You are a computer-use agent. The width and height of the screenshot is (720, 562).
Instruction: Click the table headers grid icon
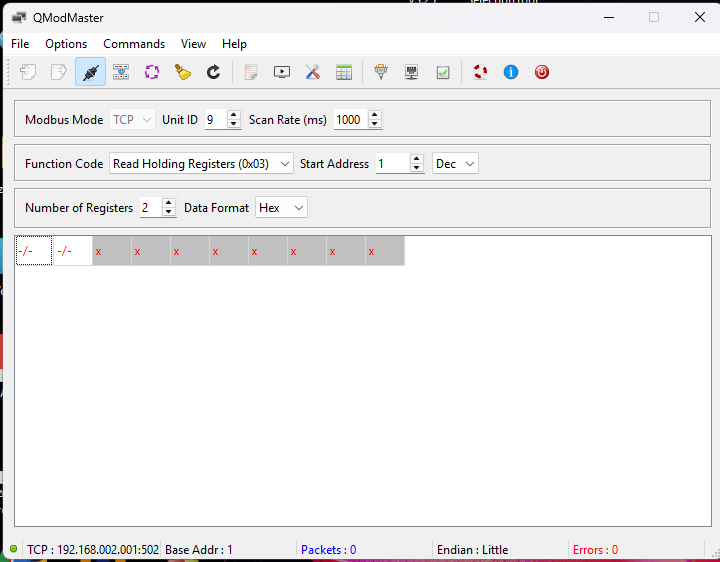point(343,72)
